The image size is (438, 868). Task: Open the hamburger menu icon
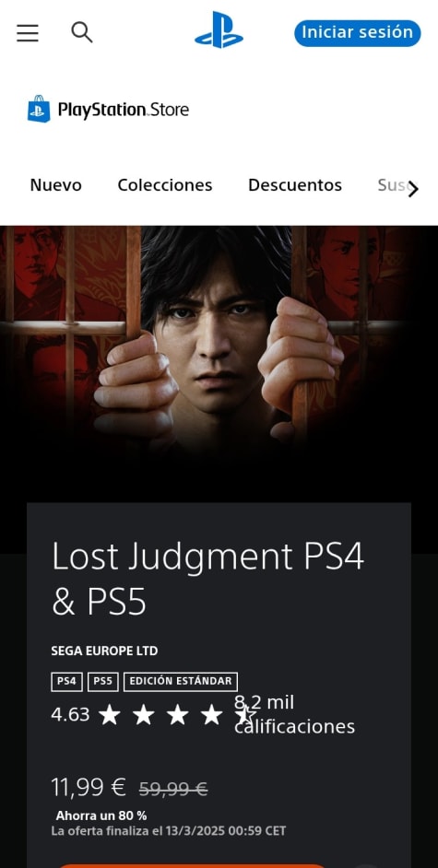tap(27, 33)
